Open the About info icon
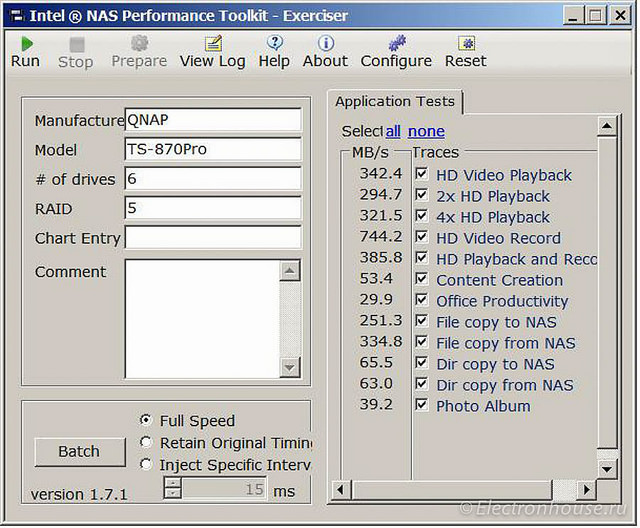Viewport: 640px width, 528px height. coord(326,43)
